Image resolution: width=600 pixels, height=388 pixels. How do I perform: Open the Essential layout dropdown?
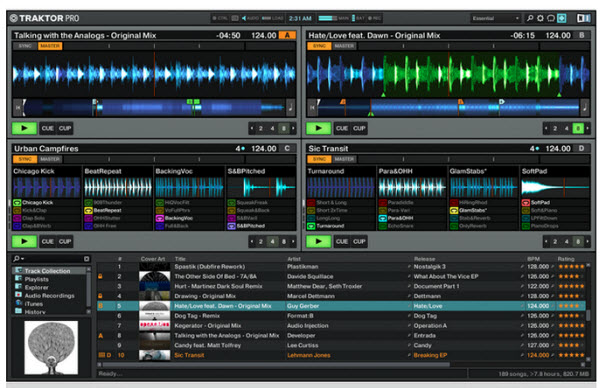point(495,18)
